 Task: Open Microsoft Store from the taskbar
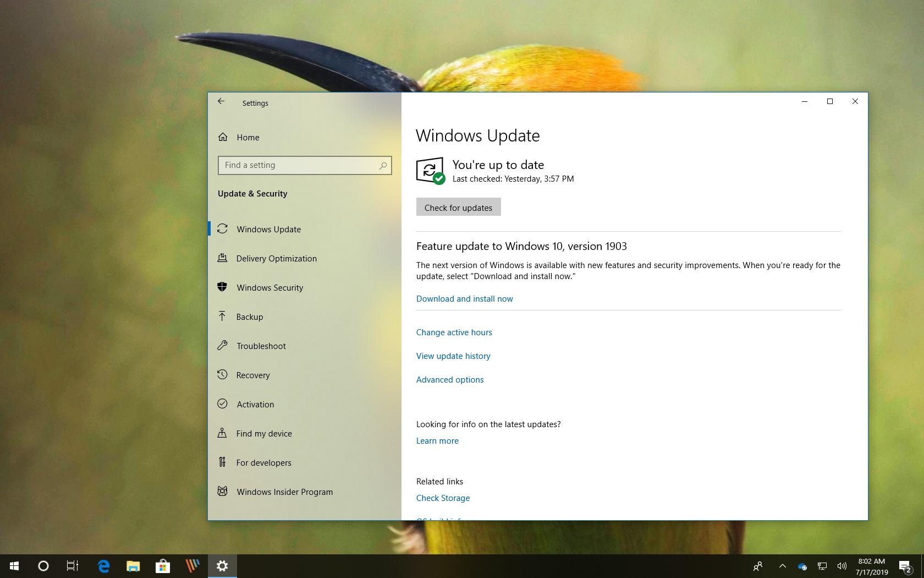pyautogui.click(x=163, y=566)
